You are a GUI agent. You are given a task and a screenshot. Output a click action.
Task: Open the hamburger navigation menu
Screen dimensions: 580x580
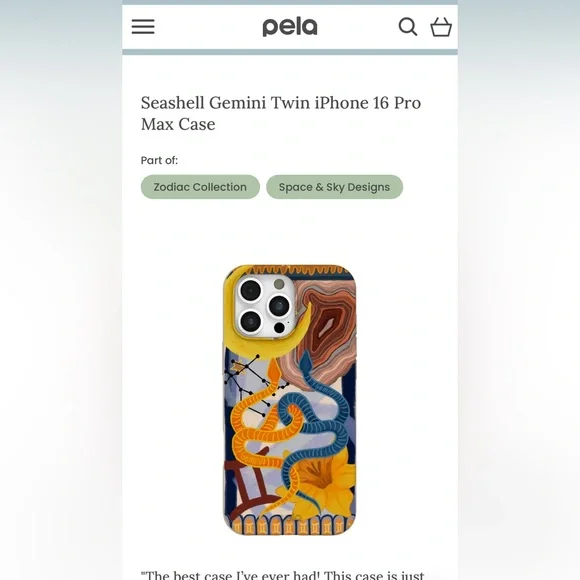pos(143,27)
